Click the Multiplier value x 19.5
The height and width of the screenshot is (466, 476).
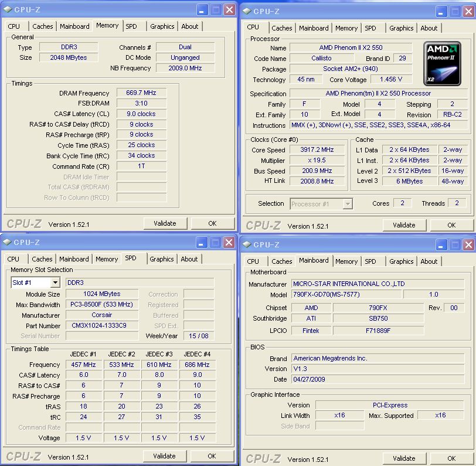click(x=317, y=160)
